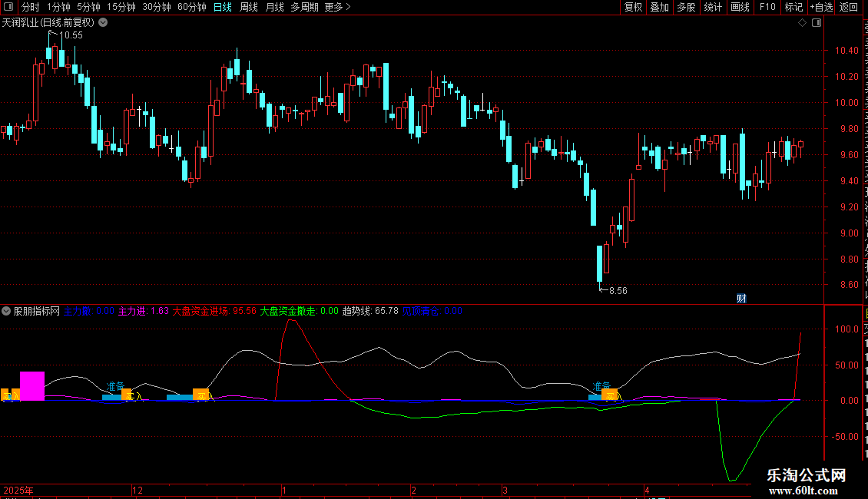Click the magenta bar in indicator panel
This screenshot has height=499, width=868.
click(x=32, y=386)
